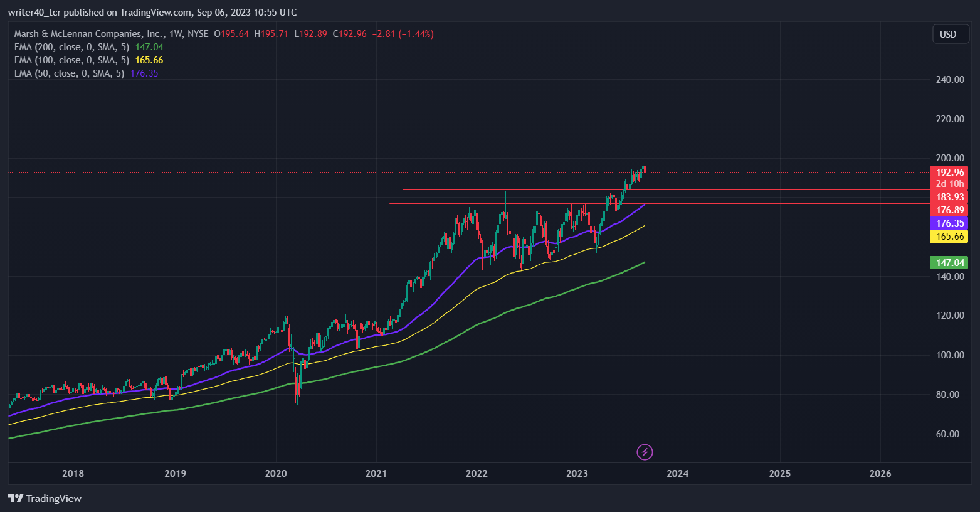Click the 2026 label on time axis
Image resolution: width=980 pixels, height=512 pixels.
[880, 473]
